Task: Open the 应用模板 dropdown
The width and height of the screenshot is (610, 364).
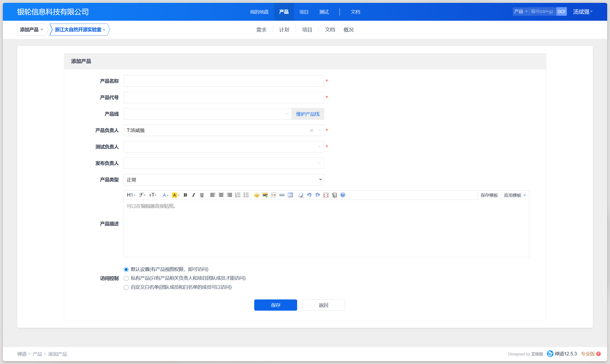Action: pyautogui.click(x=515, y=195)
